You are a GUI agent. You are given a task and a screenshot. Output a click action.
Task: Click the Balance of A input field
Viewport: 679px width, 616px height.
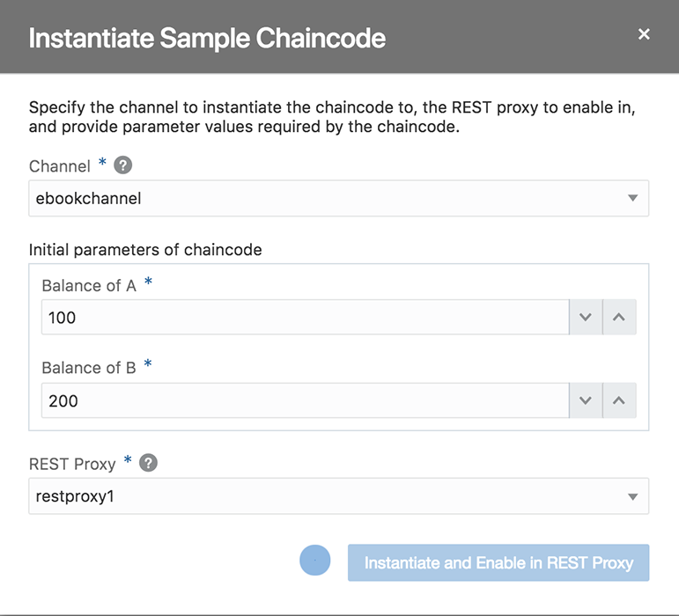click(x=305, y=318)
